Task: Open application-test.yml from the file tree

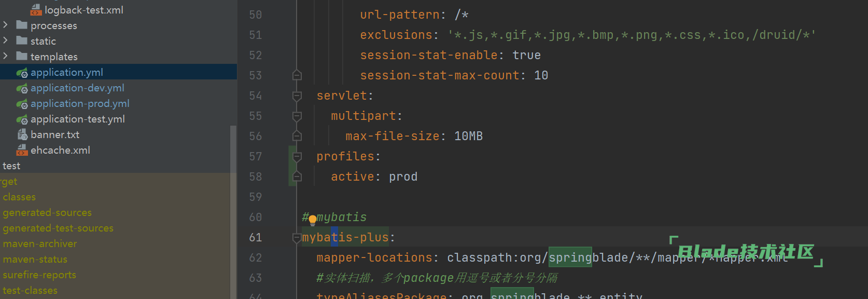Action: click(77, 119)
